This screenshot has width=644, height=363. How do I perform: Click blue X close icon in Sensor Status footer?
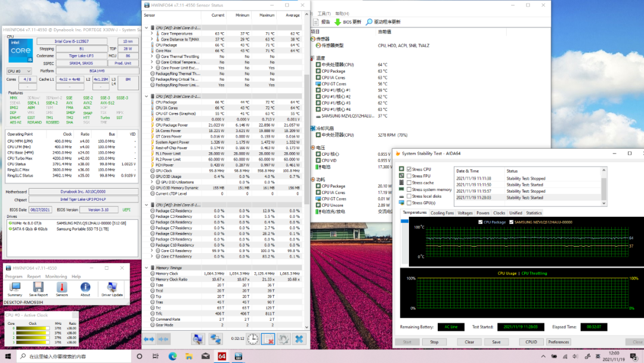pos(299,339)
